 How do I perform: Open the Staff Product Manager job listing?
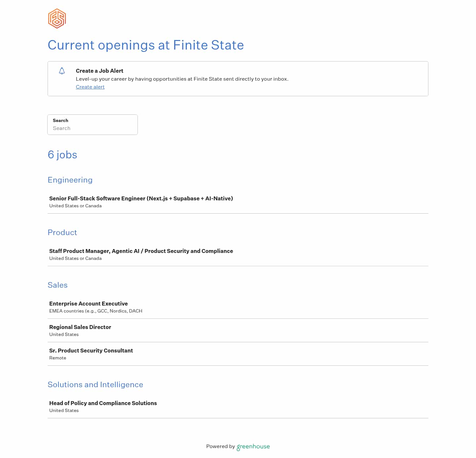[141, 251]
